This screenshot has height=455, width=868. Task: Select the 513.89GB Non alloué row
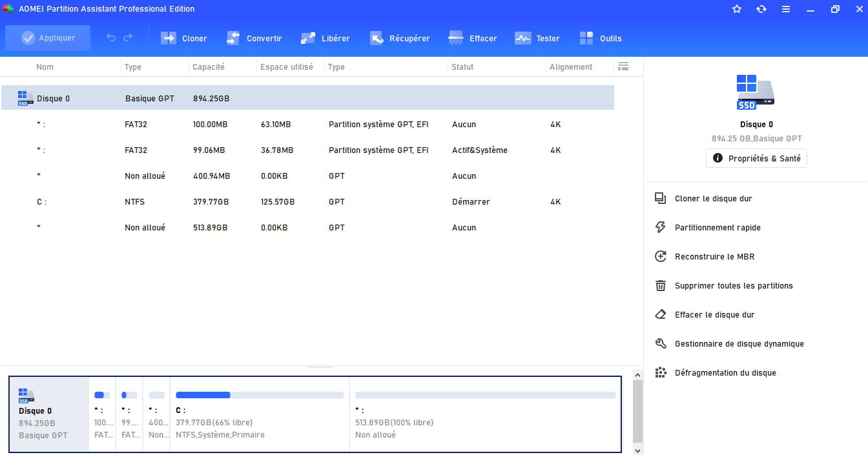click(x=307, y=228)
